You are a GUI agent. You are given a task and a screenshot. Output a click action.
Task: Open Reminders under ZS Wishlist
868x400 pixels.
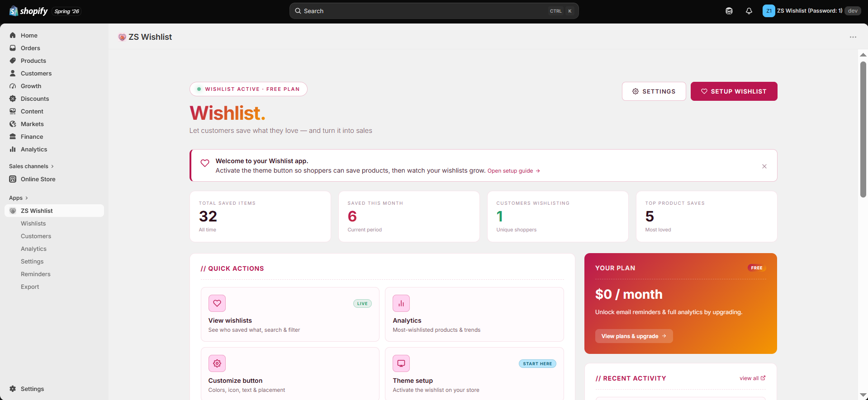click(x=36, y=274)
